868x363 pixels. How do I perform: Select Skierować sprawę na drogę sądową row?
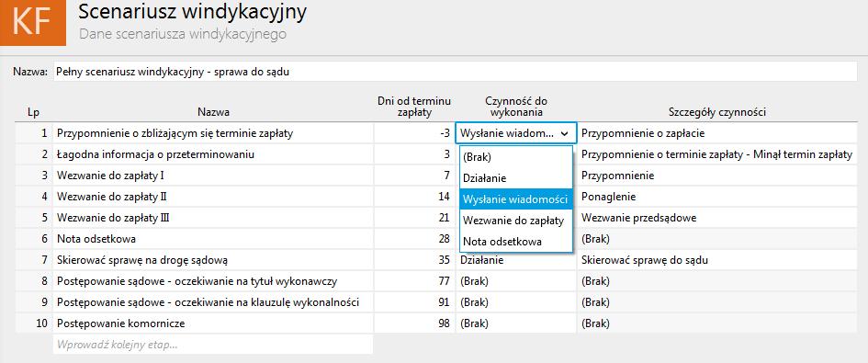click(213, 260)
